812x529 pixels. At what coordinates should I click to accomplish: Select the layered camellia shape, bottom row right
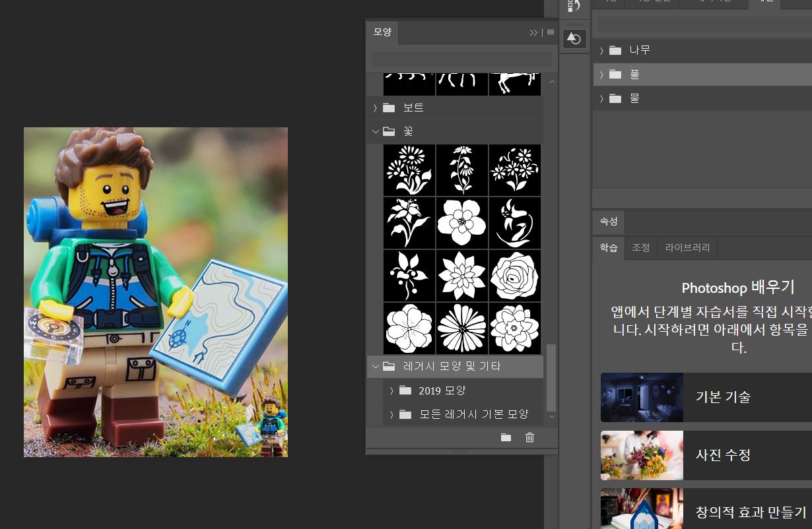click(515, 328)
